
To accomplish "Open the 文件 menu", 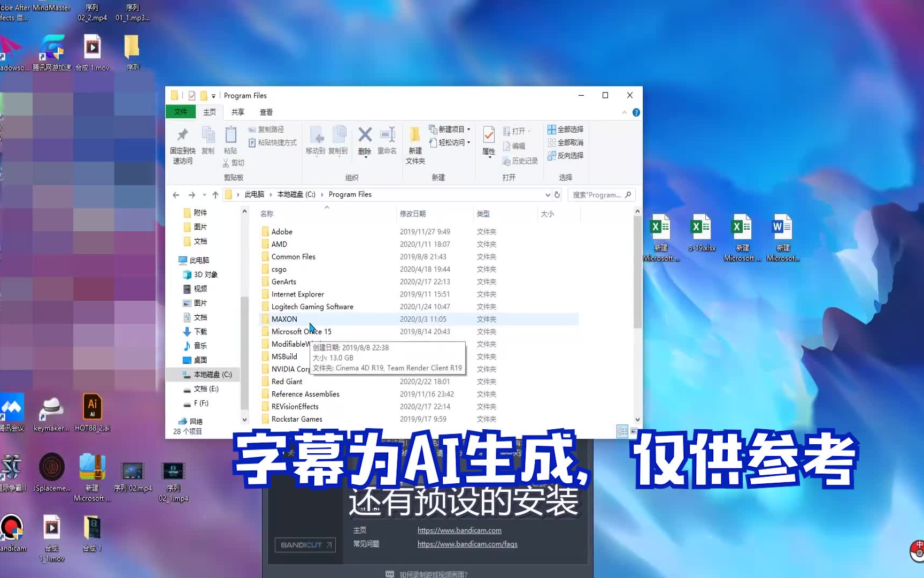I will tap(181, 112).
